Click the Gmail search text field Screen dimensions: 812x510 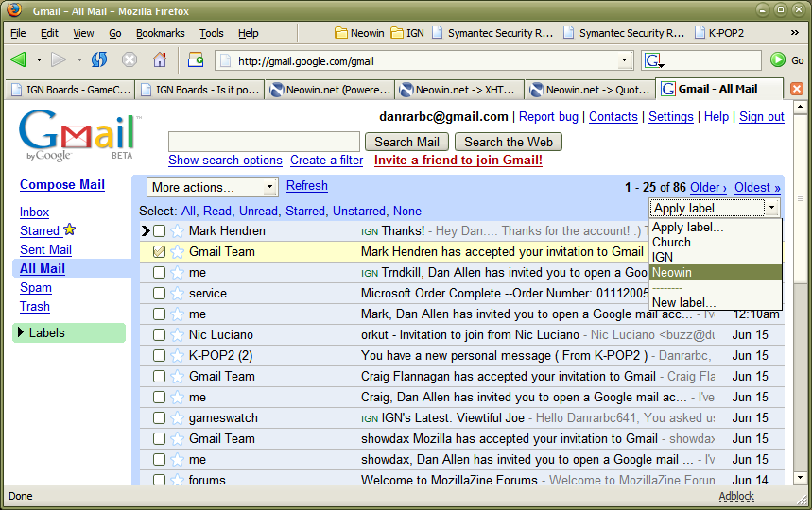point(264,142)
